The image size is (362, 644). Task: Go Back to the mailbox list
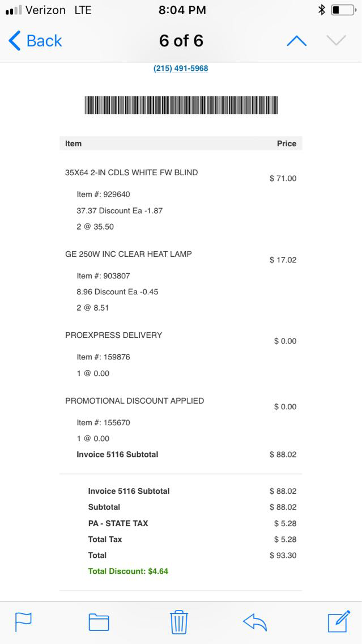tap(35, 41)
